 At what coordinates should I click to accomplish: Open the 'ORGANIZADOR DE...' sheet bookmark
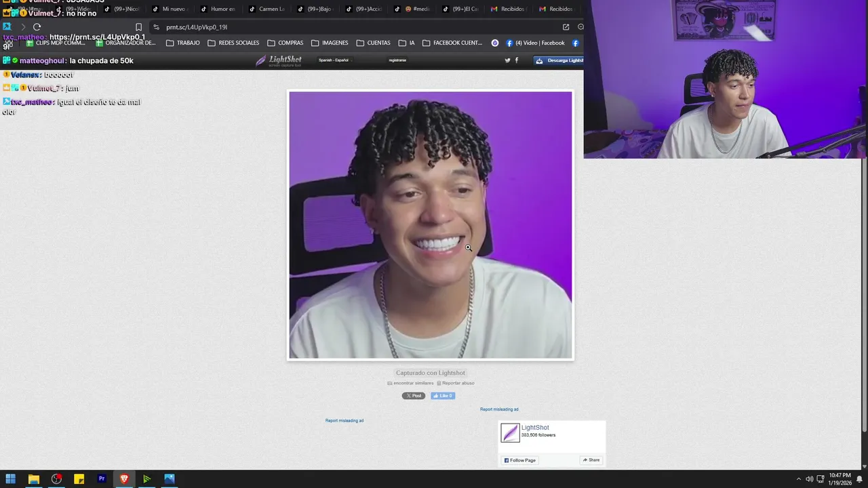[x=125, y=43]
